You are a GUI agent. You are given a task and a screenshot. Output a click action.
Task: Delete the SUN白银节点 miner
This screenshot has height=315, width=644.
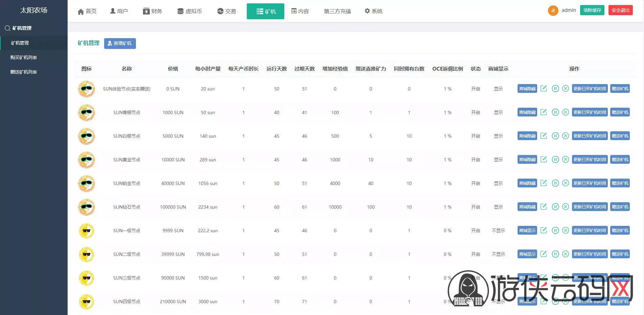click(566, 136)
